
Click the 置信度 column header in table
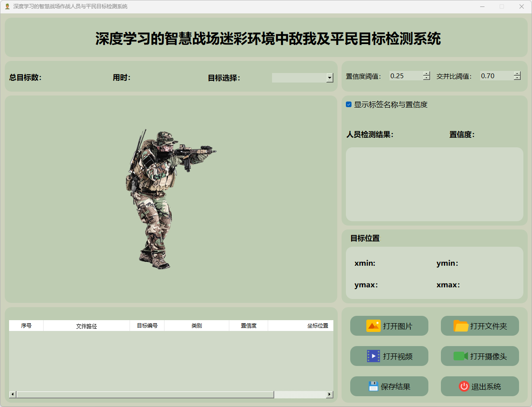coord(248,326)
